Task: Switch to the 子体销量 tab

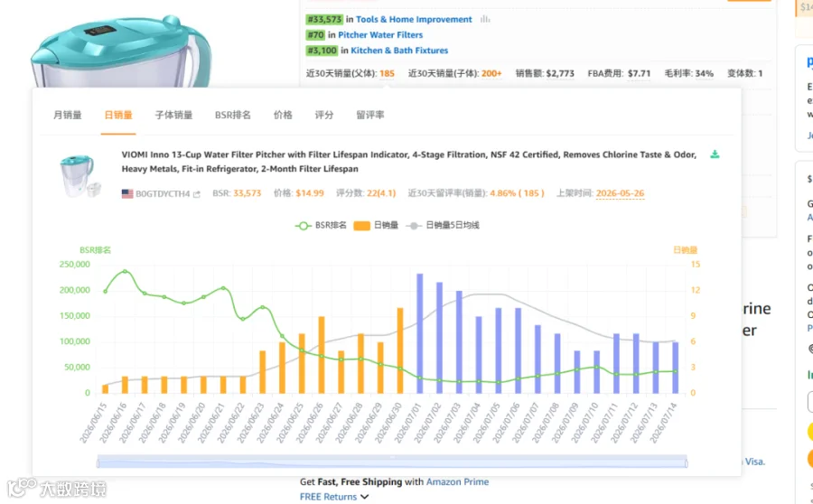Action: pyautogui.click(x=173, y=115)
